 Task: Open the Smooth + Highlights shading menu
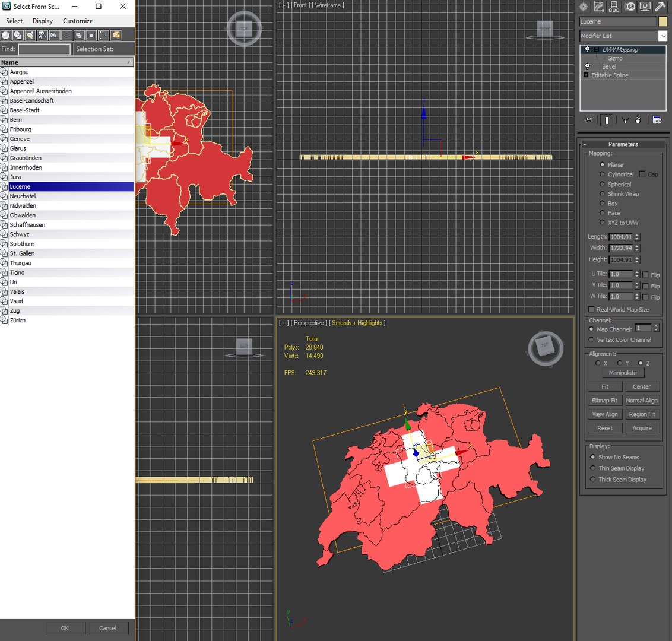(x=357, y=323)
